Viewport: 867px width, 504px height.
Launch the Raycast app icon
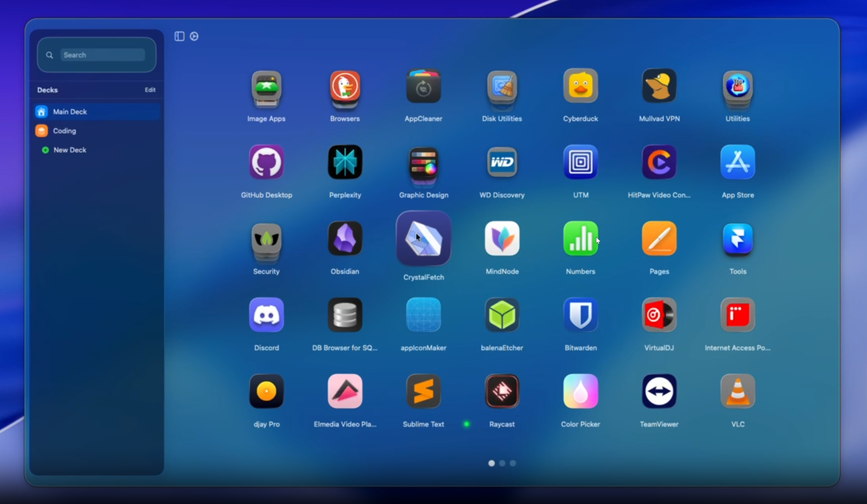[x=502, y=391]
